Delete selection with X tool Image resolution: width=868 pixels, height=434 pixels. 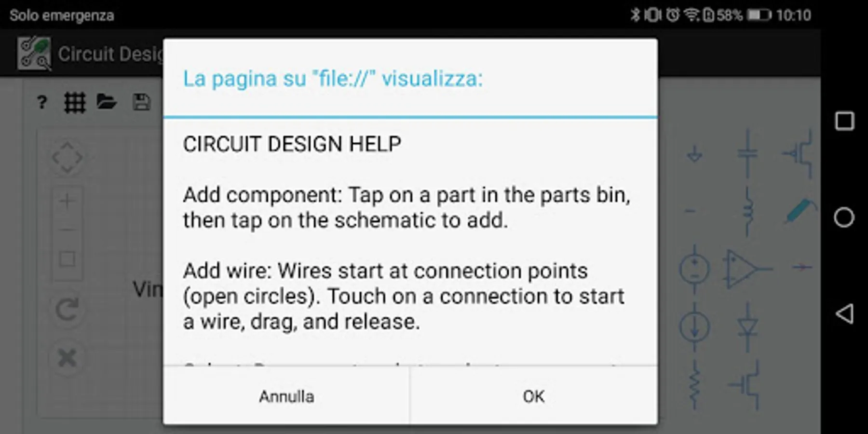(67, 358)
